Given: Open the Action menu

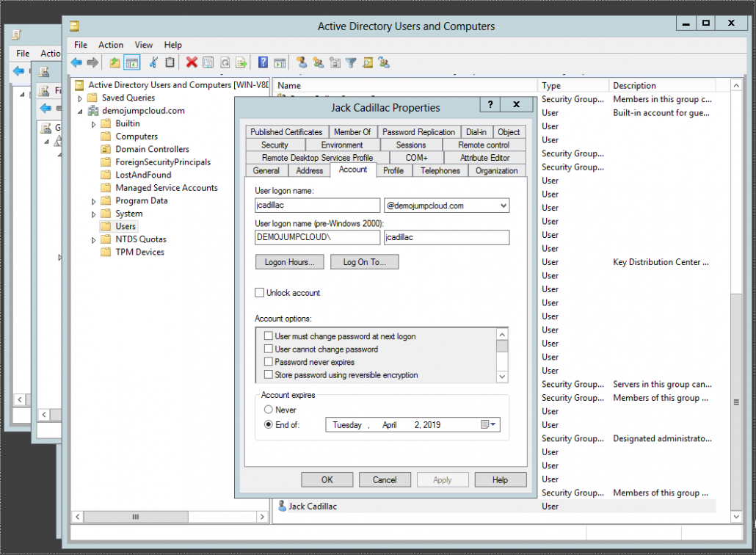Looking at the screenshot, I should click(111, 45).
